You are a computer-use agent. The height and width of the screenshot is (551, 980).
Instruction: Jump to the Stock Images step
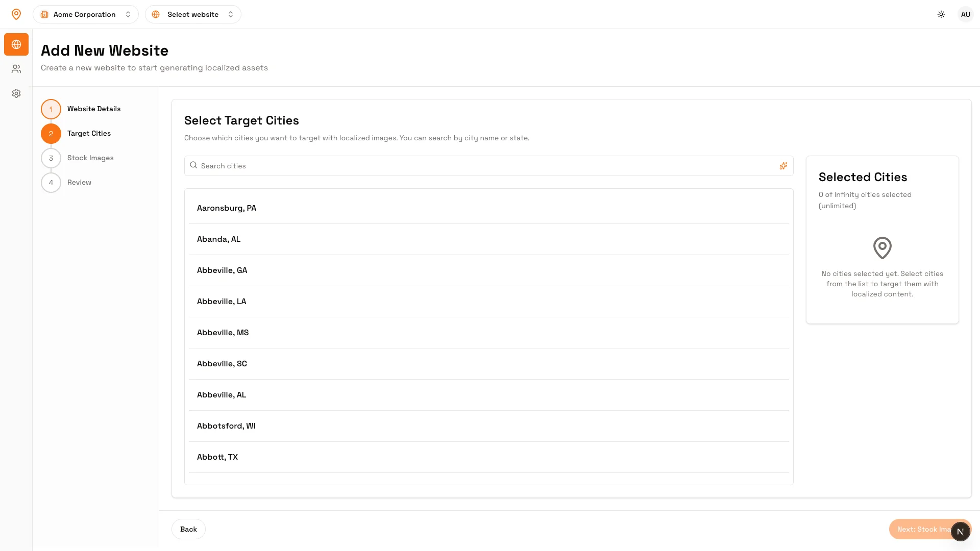(x=90, y=158)
